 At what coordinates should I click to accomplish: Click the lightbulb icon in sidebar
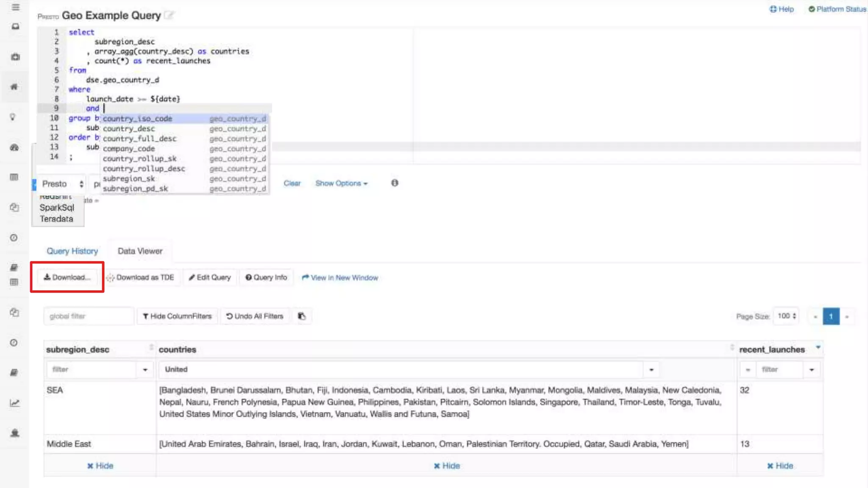click(x=13, y=117)
